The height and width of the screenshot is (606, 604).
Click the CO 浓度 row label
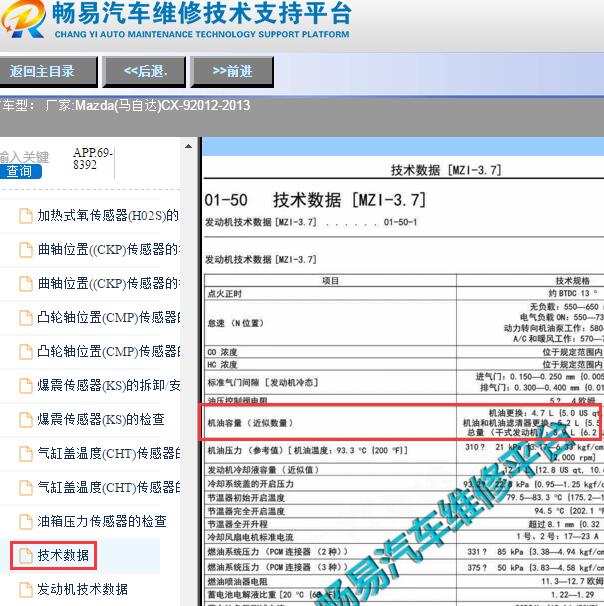tap(223, 352)
